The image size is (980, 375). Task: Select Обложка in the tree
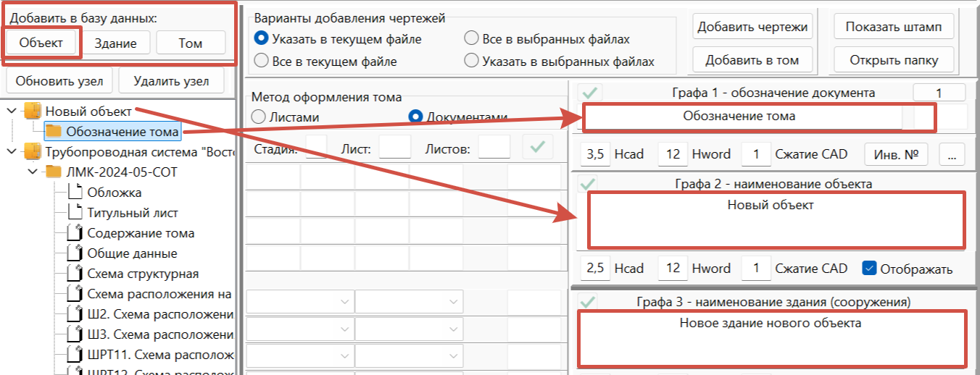pos(115,193)
